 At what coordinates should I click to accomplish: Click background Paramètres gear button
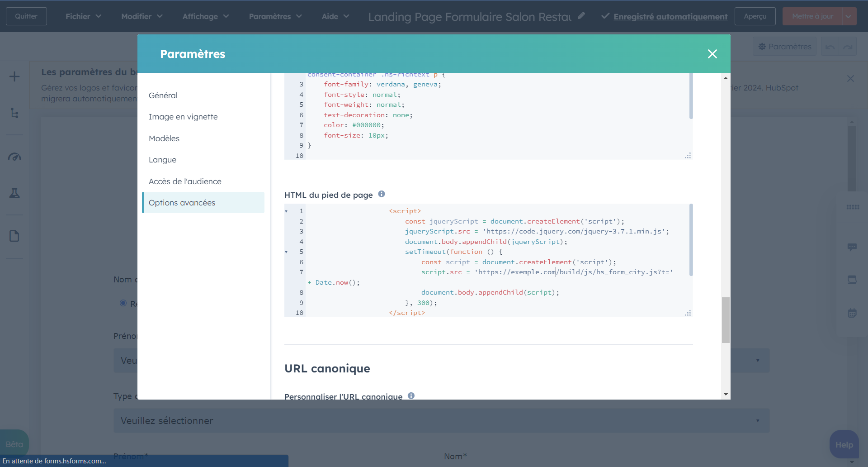pyautogui.click(x=784, y=47)
